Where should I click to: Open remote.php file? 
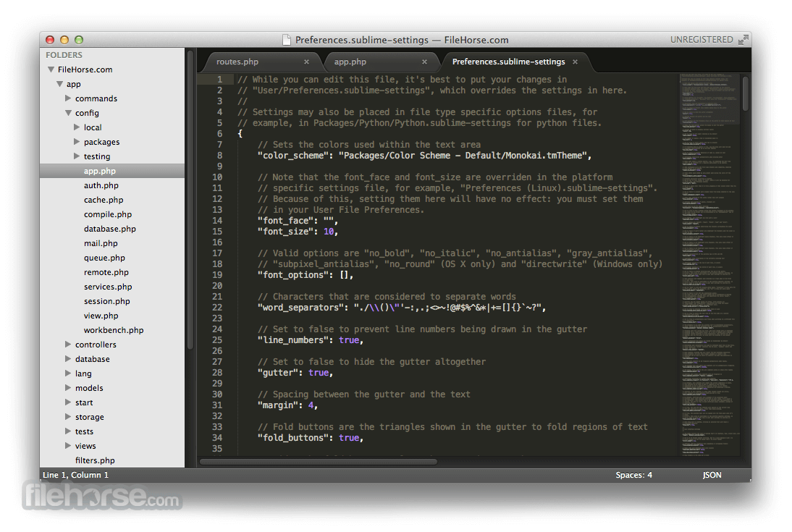(x=106, y=272)
